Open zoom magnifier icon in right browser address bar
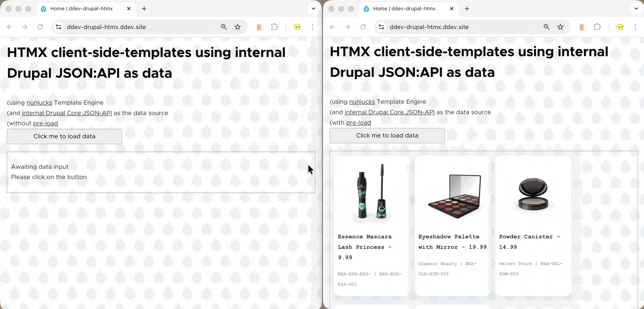 click(x=546, y=27)
